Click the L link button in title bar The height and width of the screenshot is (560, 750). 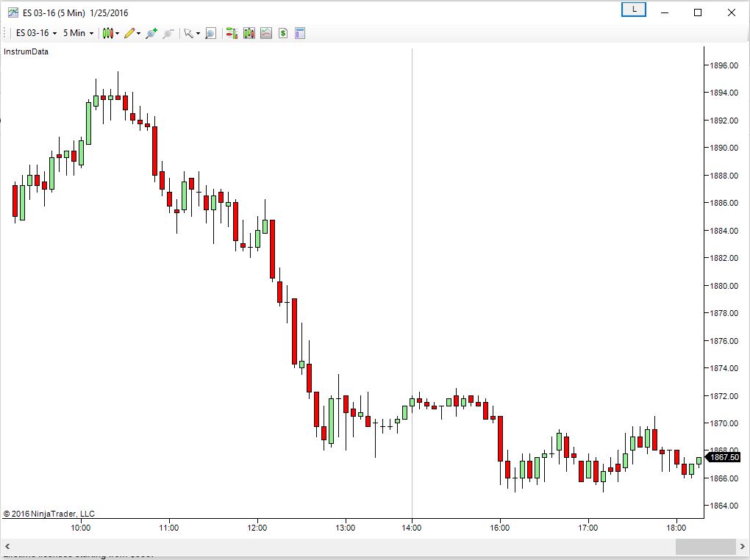(634, 10)
